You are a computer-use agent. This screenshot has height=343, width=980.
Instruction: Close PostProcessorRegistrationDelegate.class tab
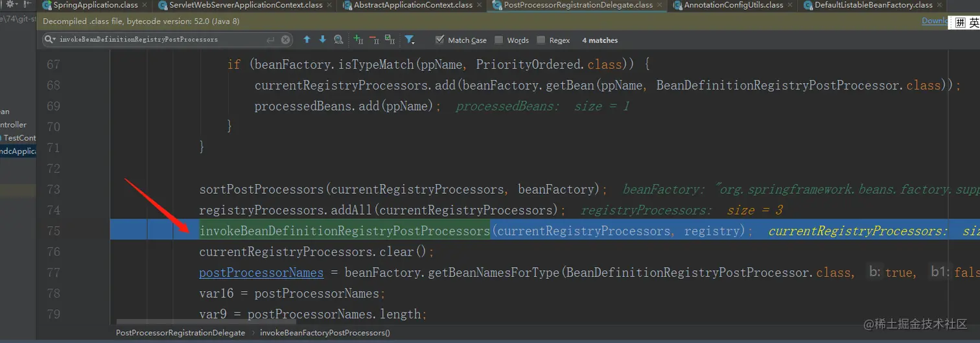pos(659,5)
